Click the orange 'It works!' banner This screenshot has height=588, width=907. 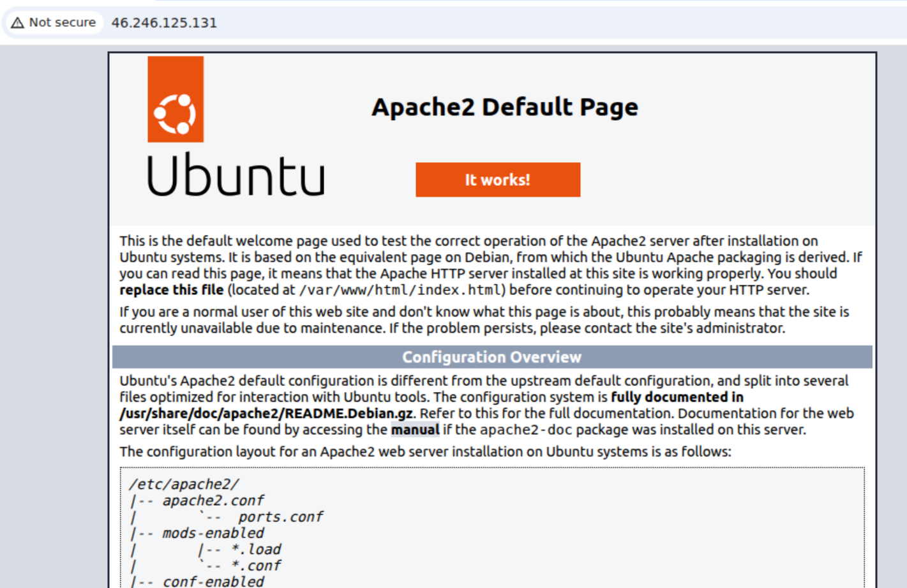(x=498, y=179)
